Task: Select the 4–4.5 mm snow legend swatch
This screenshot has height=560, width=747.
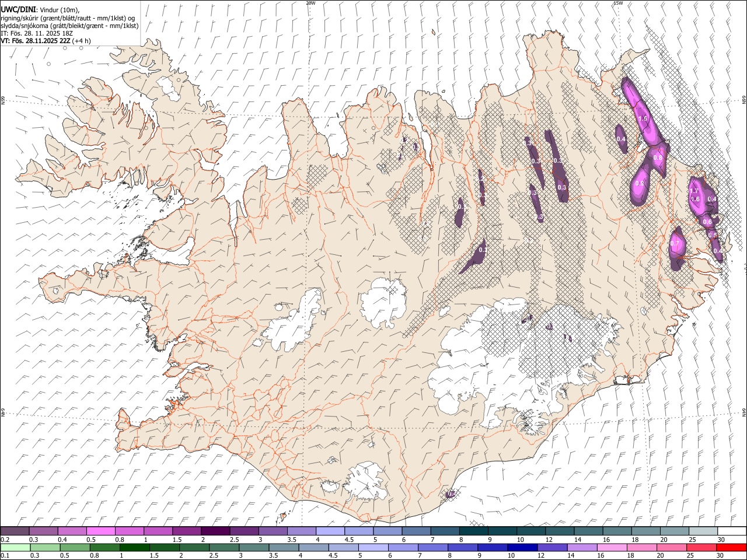Action: 330,531
